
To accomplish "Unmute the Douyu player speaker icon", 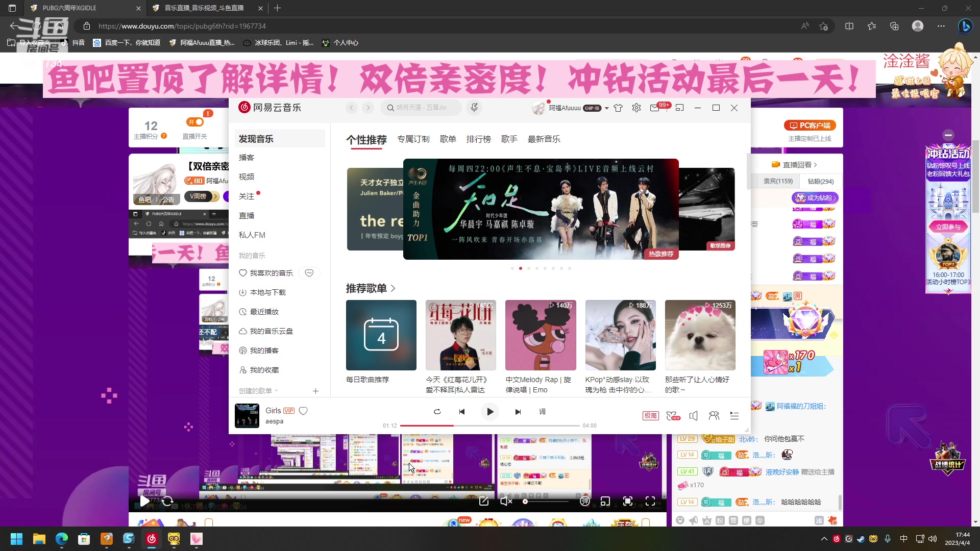I will point(506,501).
